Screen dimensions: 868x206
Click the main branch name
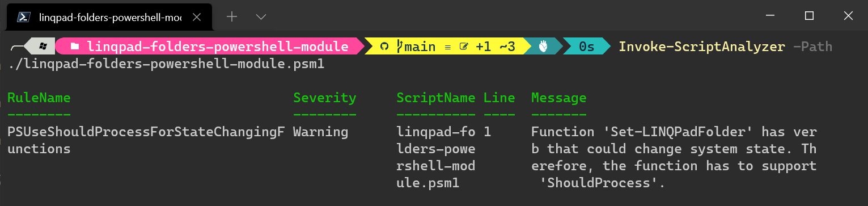(x=420, y=47)
